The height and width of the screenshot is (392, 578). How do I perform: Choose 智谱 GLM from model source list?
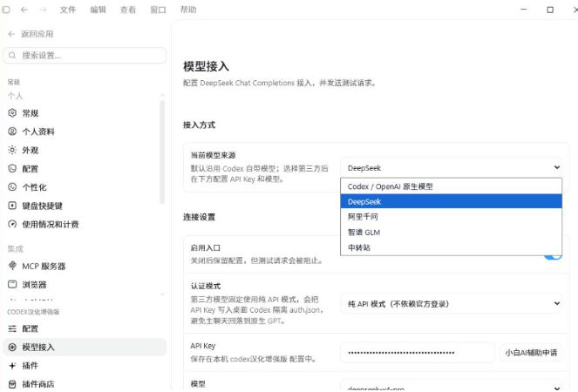451,232
